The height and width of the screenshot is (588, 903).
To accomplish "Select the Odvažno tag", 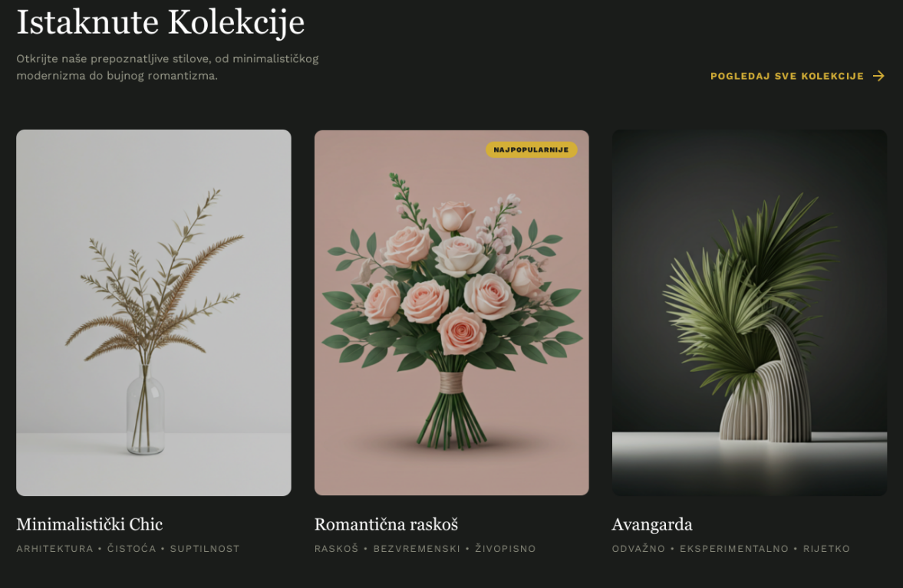I will click(638, 549).
